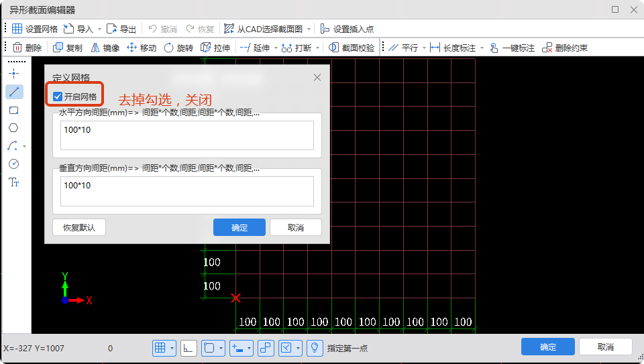Select the 延伸 extend tool
The height and width of the screenshot is (364, 644).
255,48
